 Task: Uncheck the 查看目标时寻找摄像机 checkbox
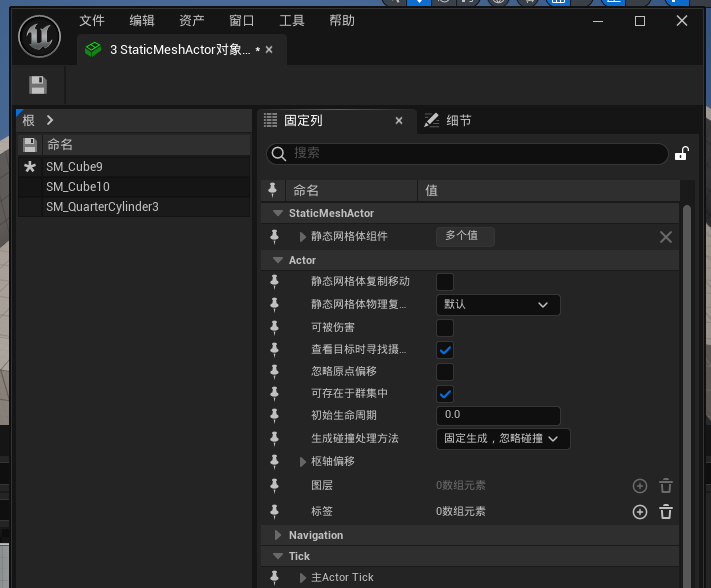[445, 350]
